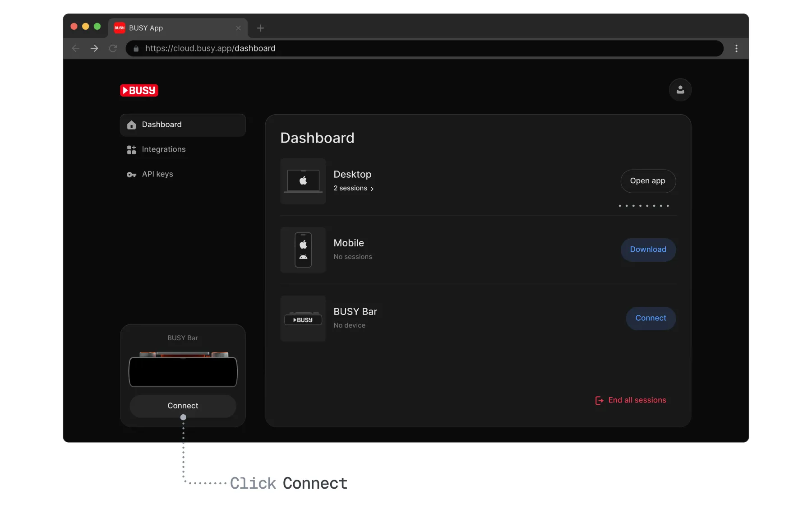Go back with the browser back arrow
The image size is (812, 509).
coord(76,48)
